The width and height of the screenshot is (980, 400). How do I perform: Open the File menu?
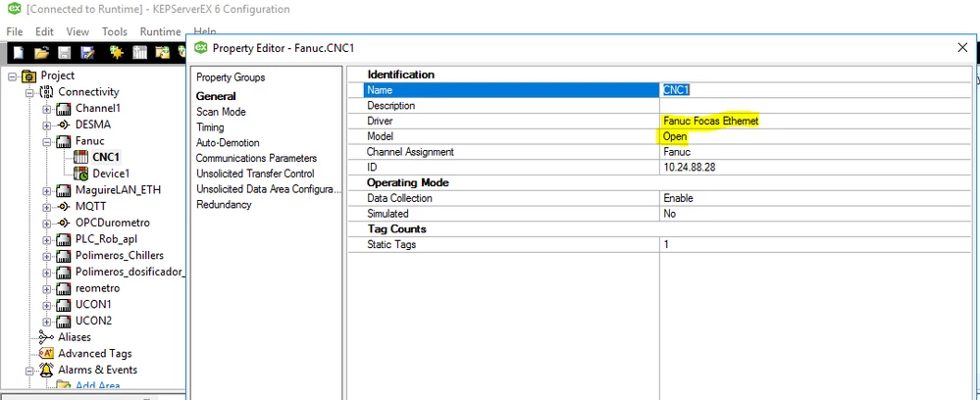15,31
